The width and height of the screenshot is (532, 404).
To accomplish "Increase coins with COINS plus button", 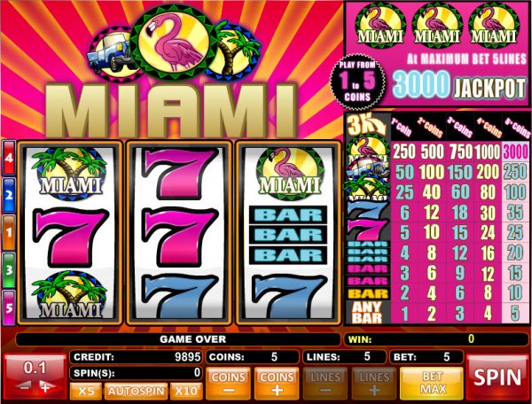I will pyautogui.click(x=277, y=383).
